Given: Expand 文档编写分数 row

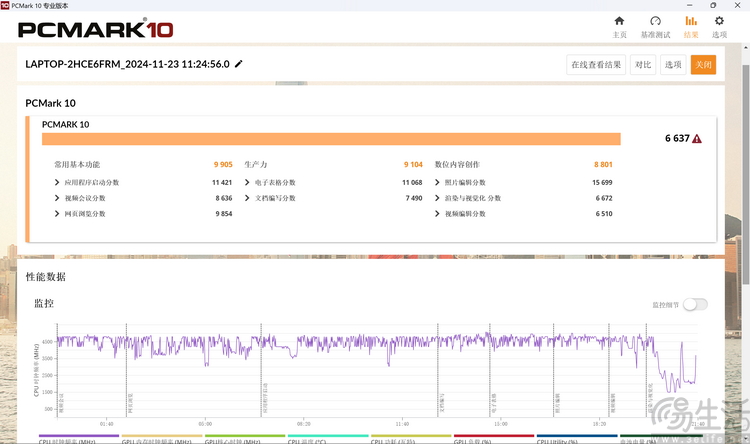Looking at the screenshot, I should coord(247,198).
